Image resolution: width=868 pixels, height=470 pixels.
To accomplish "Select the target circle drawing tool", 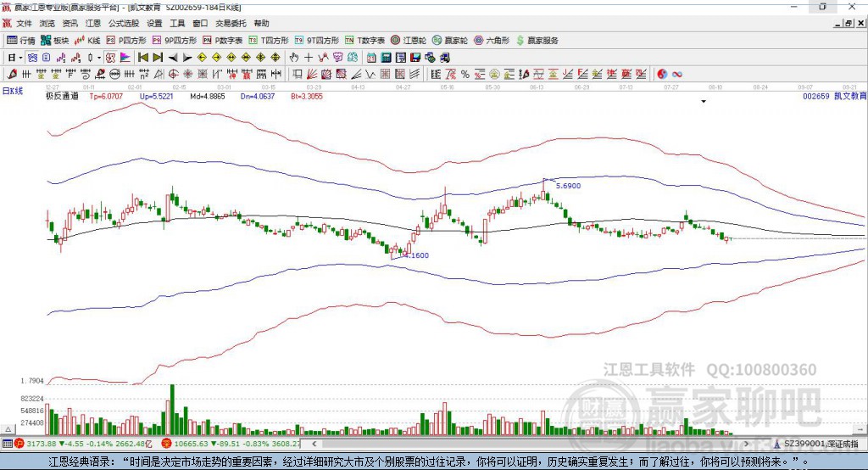I will click(173, 75).
